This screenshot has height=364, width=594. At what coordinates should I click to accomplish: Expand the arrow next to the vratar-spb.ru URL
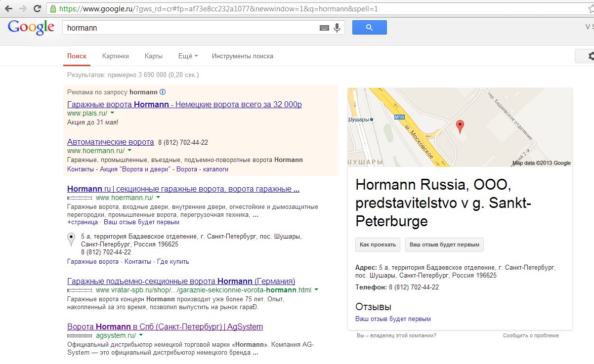316,290
